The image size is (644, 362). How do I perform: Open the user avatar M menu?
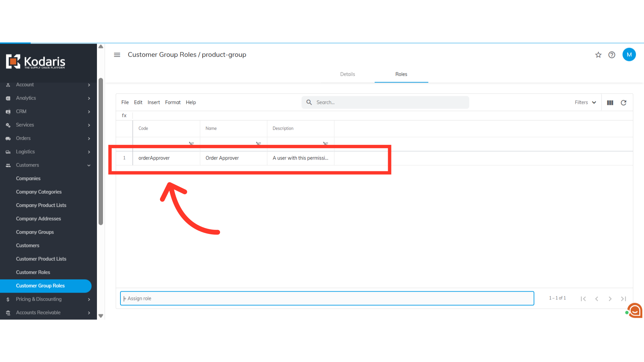tap(629, 55)
